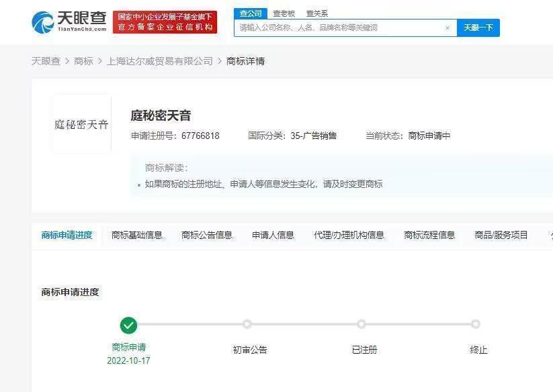553x392 pixels.
Task: Click the 终止 progress step circle
Action: (x=476, y=324)
